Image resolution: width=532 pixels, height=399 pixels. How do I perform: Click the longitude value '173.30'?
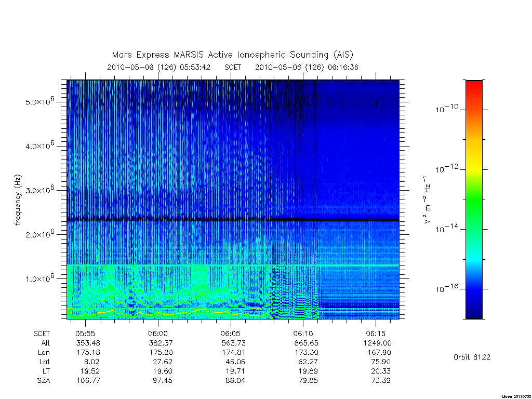pos(306,353)
